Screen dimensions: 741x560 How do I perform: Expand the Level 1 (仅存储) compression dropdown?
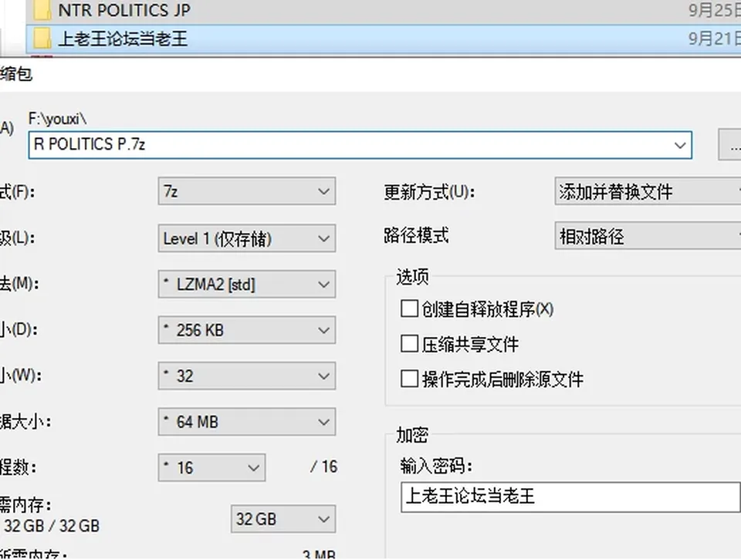point(247,238)
